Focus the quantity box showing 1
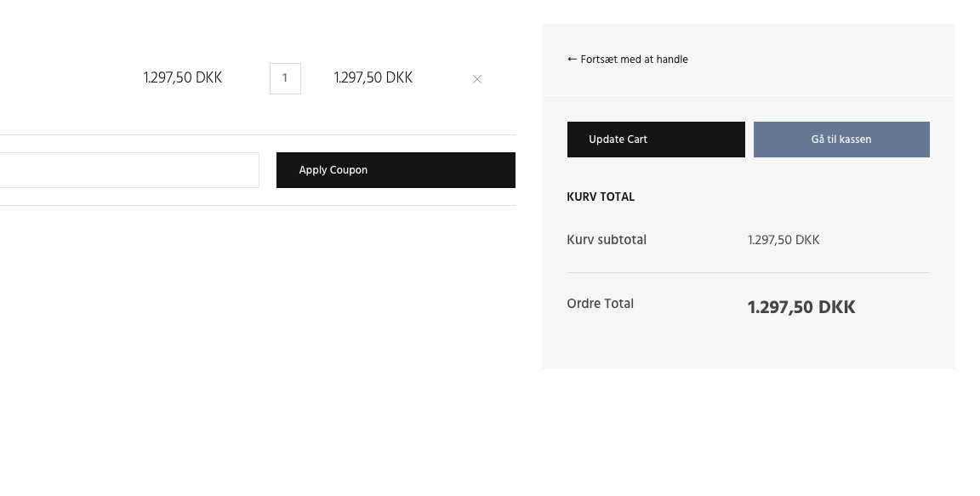This screenshot has height=496, width=980. pos(285,78)
